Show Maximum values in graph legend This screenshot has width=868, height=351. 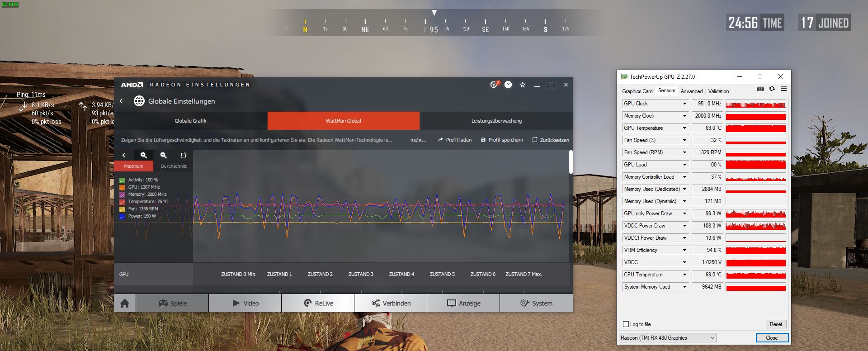(133, 166)
